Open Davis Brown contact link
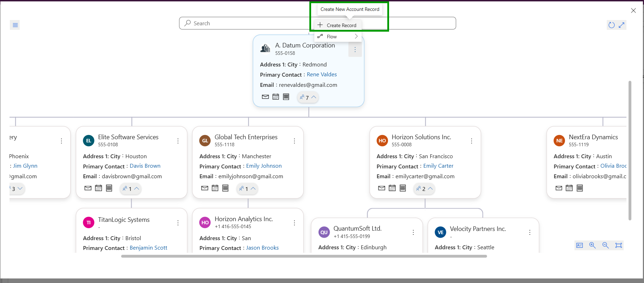 [x=145, y=166]
